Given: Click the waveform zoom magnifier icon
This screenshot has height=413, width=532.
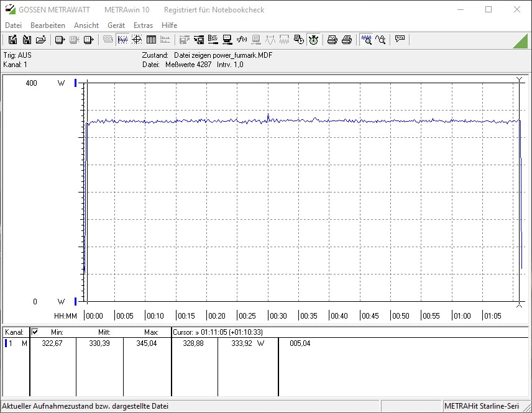Looking at the screenshot, I should click(367, 40).
